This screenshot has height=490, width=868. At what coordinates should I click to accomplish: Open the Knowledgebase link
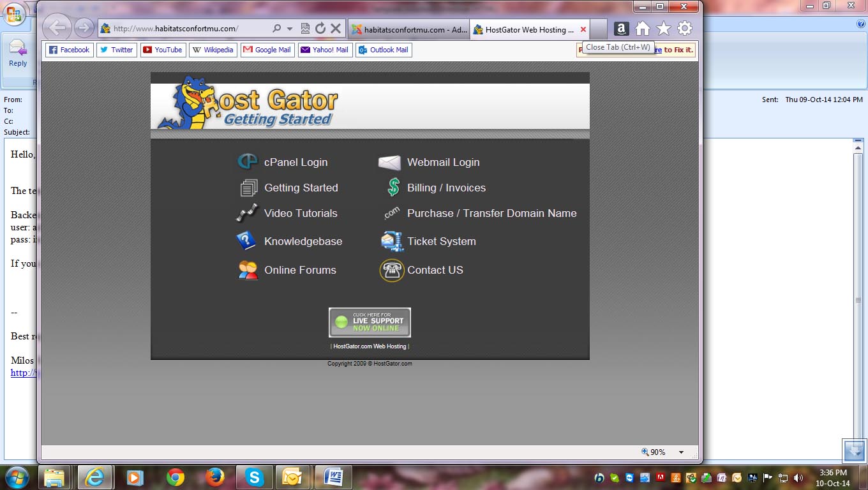(x=303, y=241)
